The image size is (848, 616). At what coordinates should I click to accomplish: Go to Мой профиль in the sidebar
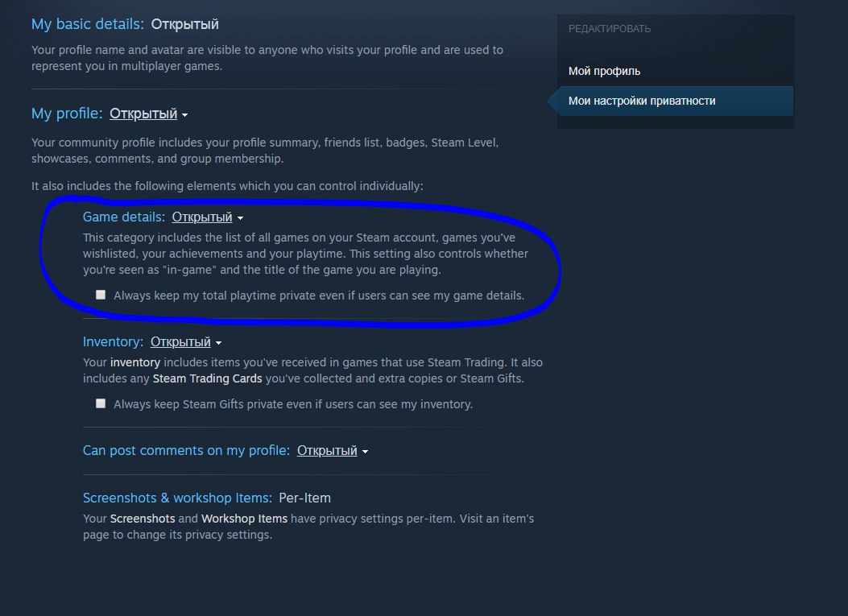point(604,71)
